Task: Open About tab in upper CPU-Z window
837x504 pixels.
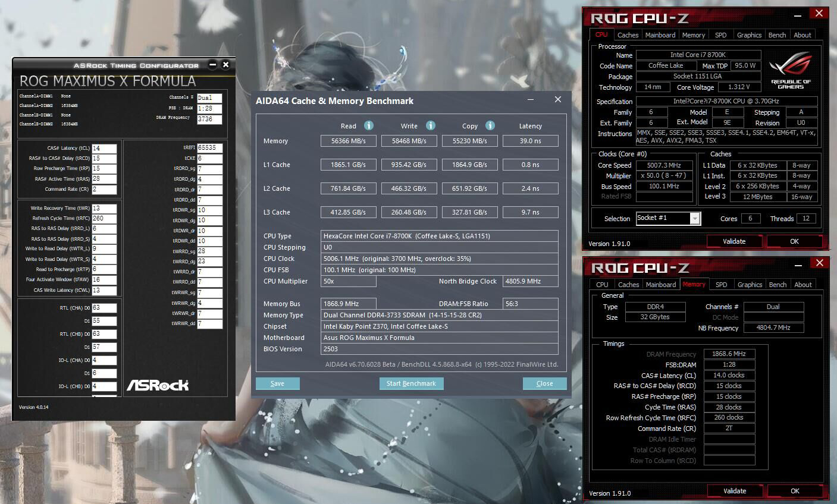Action: click(802, 35)
